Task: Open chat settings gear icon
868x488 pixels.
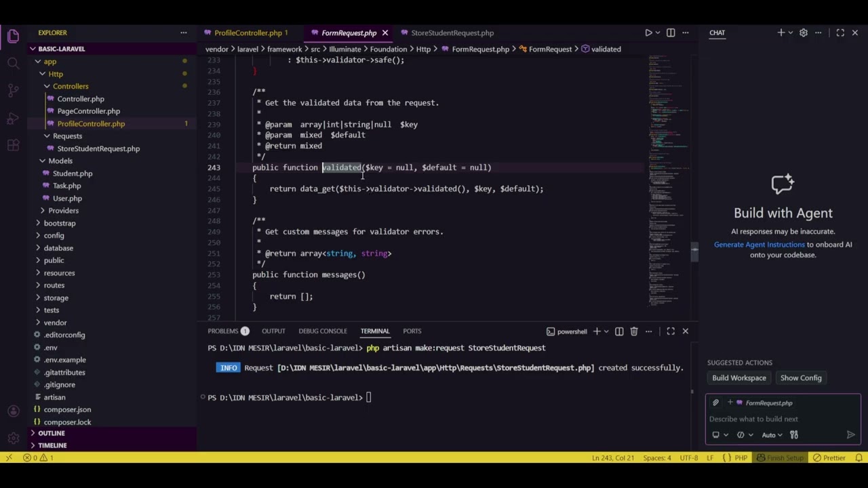Action: tap(804, 33)
